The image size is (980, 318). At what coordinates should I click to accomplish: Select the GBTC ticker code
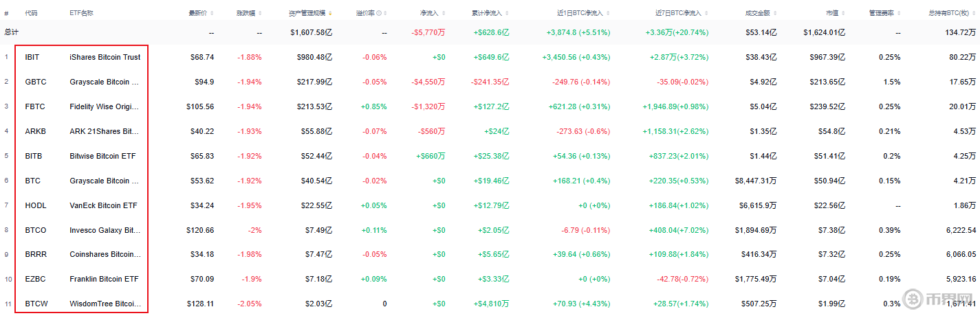[36, 82]
